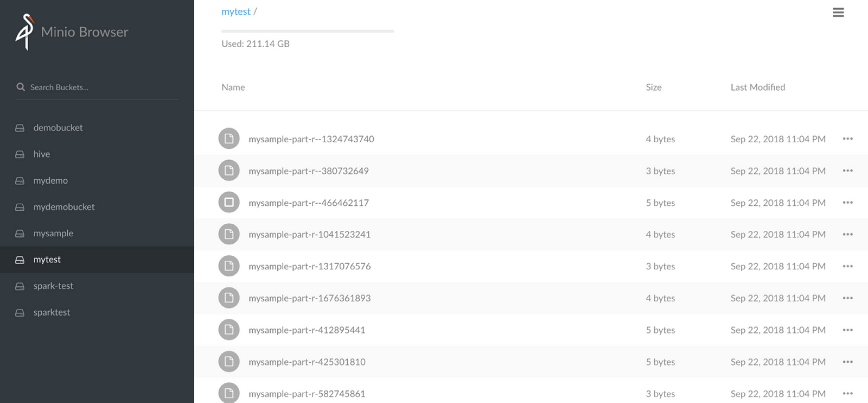Image resolution: width=868 pixels, height=403 pixels.
Task: Click the storage usage bar
Action: 308,32
